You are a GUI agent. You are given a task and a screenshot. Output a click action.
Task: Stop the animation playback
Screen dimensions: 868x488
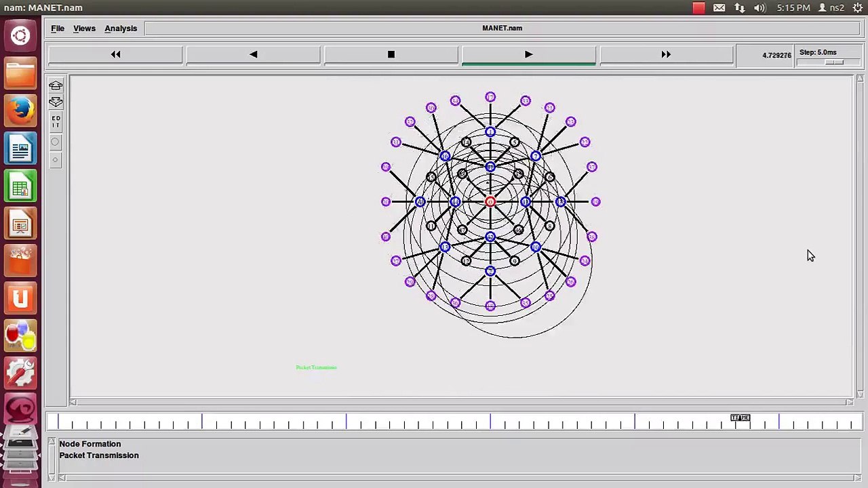391,54
